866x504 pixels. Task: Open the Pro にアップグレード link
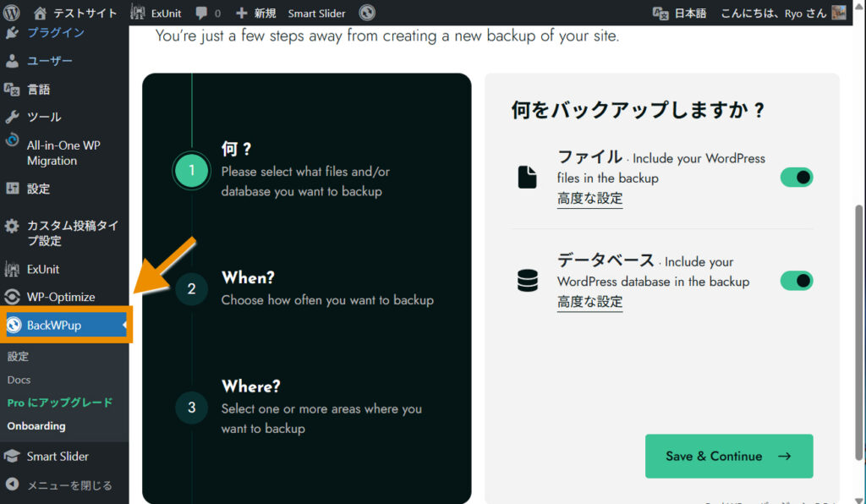tap(60, 403)
